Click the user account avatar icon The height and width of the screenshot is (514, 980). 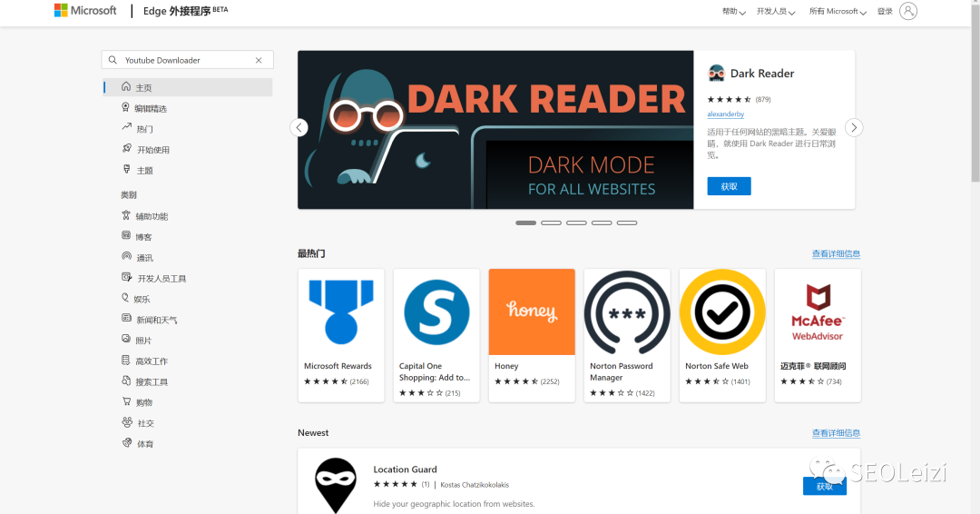pos(908,11)
